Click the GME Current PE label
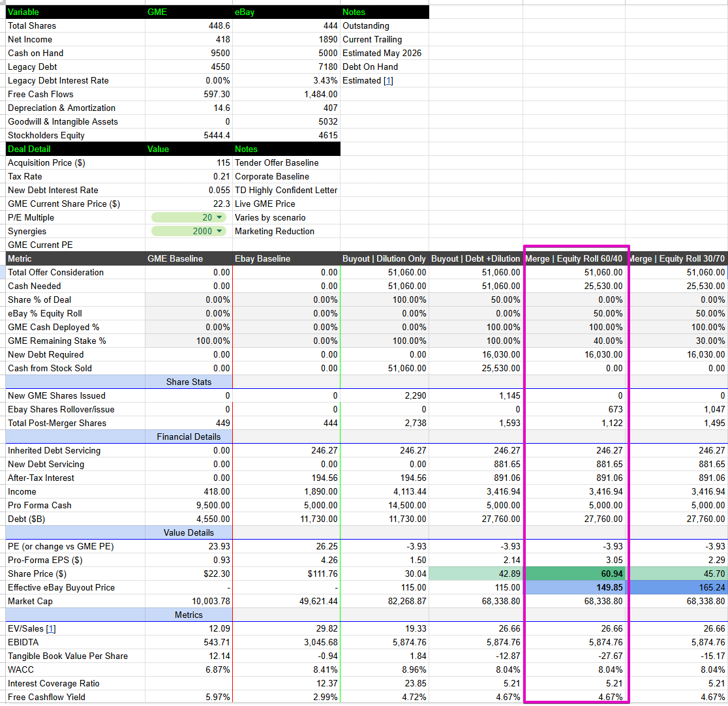Screen dimensions: 728x706 [x=40, y=245]
